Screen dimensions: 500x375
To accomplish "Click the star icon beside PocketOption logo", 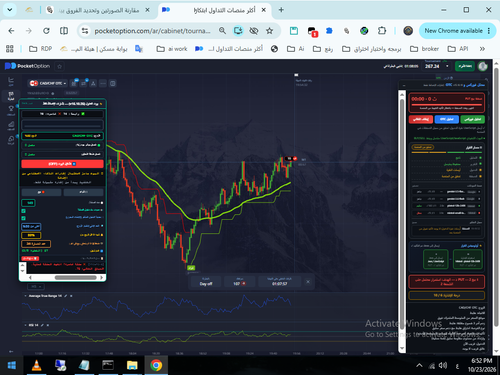I will point(59,66).
